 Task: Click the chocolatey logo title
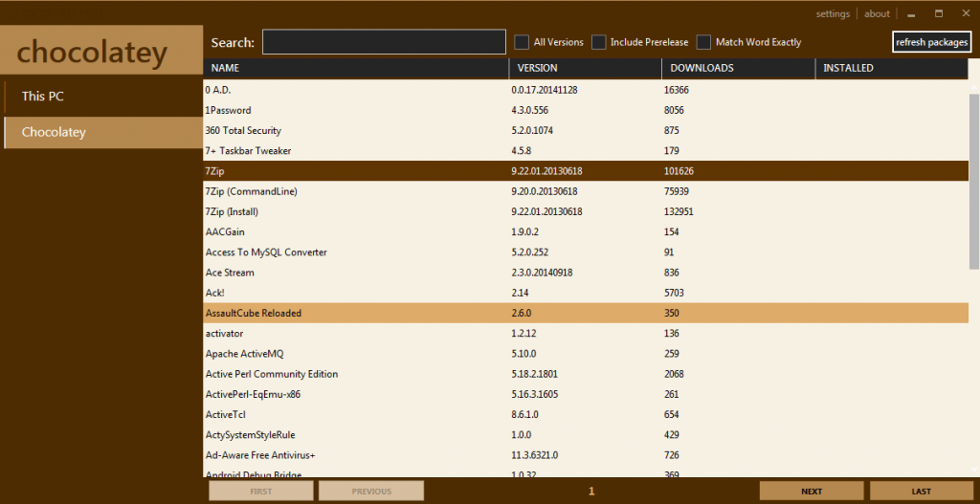(x=92, y=52)
